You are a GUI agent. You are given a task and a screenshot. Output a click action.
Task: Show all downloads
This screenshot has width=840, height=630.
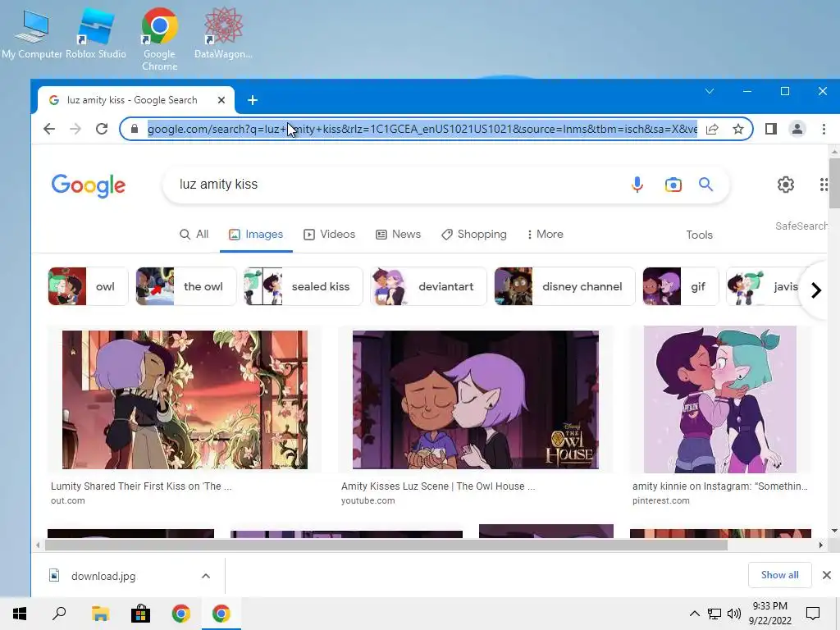point(779,575)
